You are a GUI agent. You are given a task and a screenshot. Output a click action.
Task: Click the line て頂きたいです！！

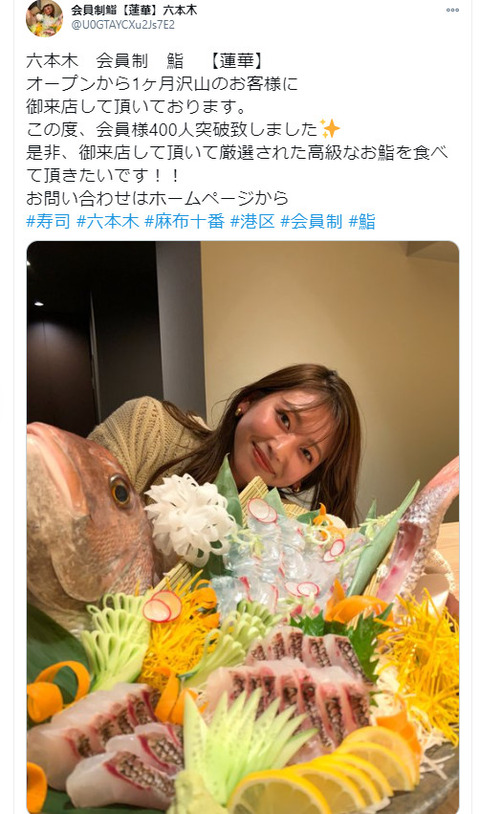point(103,175)
